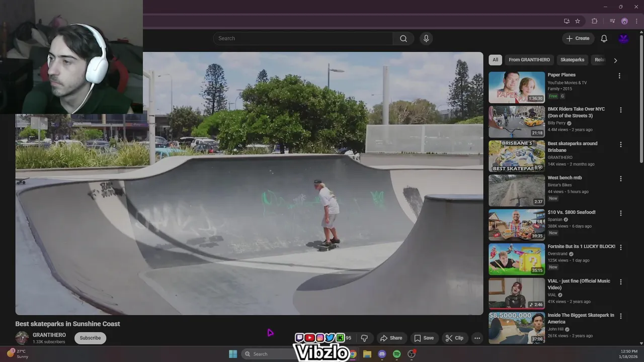
Task: Open the Paper Planes thumbnail
Action: click(x=517, y=87)
